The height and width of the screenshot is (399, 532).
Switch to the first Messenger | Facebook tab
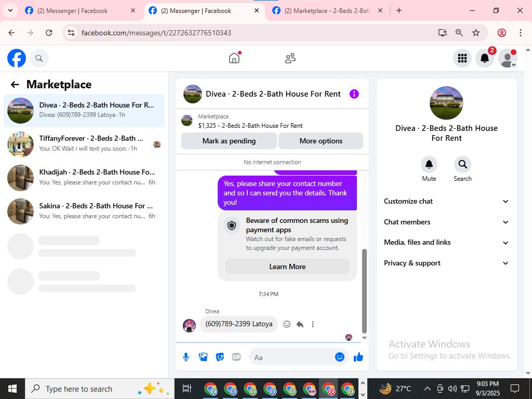click(x=80, y=11)
